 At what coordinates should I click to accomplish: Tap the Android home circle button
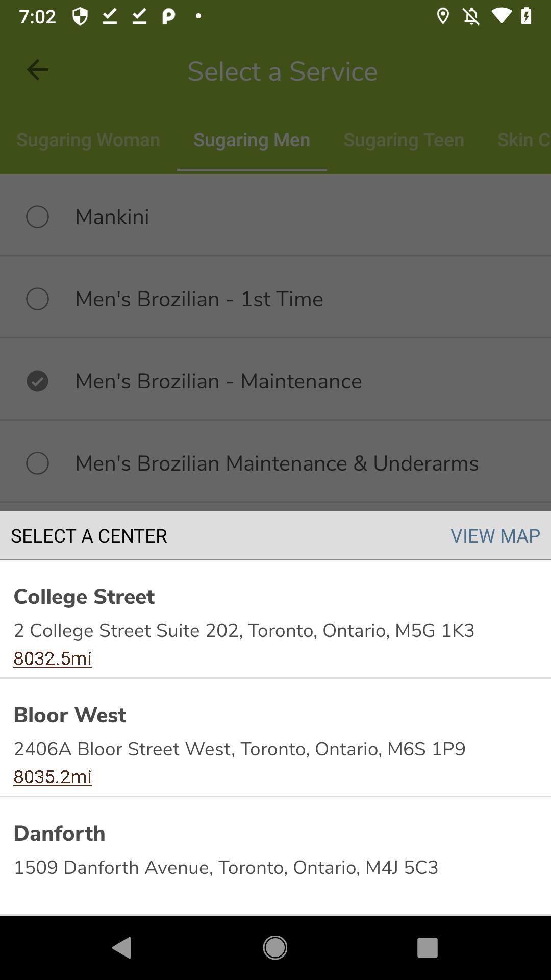(x=275, y=947)
